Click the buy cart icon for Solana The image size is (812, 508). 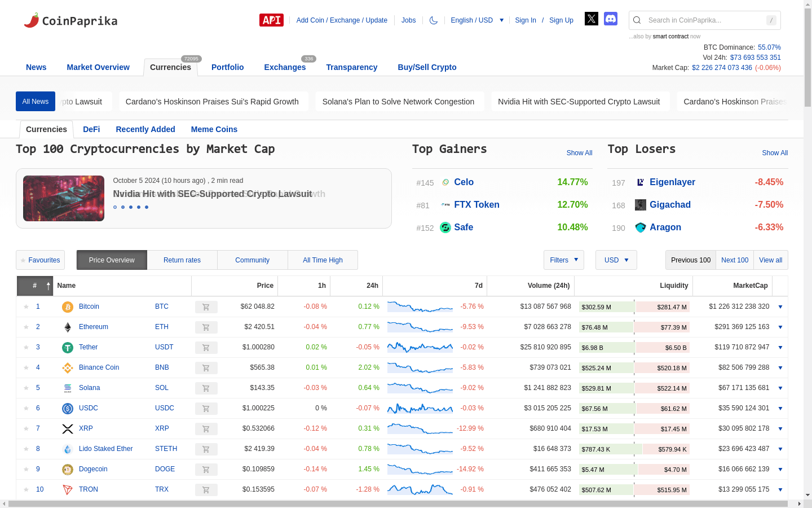tap(206, 388)
